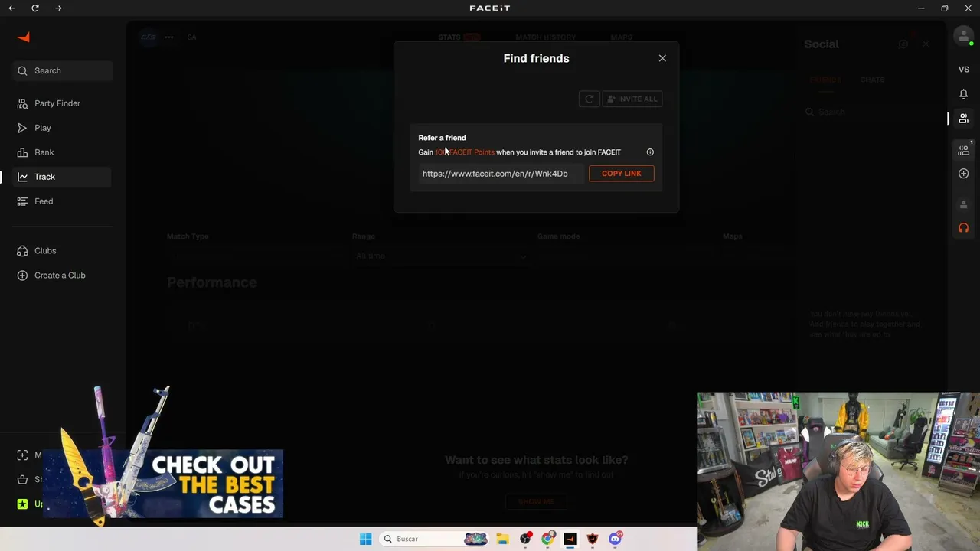
Task: Click the small gray user avatar in rail
Action: [964, 204]
